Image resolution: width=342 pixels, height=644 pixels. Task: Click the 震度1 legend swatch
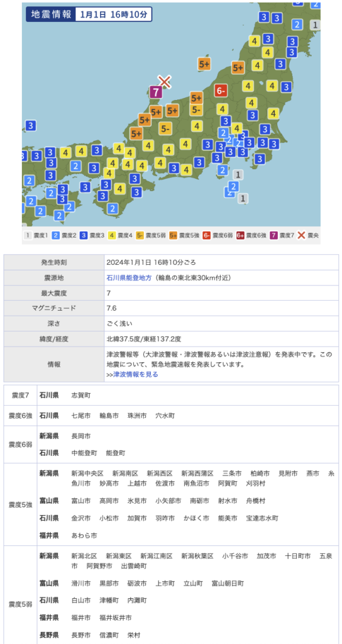pos(28,236)
